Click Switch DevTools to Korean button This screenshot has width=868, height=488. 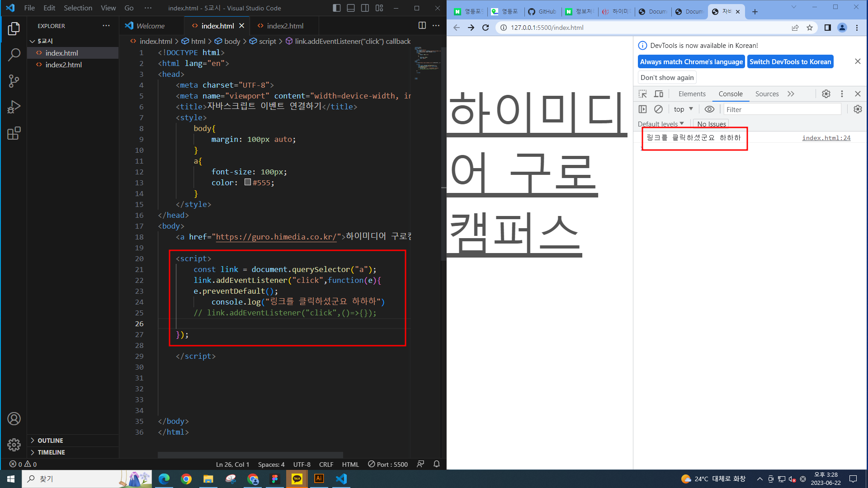(790, 62)
